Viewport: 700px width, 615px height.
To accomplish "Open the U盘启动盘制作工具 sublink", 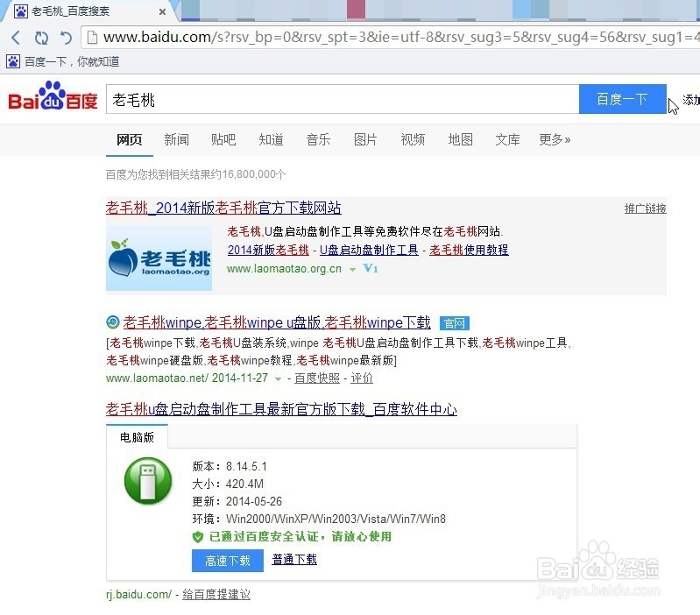I will (369, 250).
